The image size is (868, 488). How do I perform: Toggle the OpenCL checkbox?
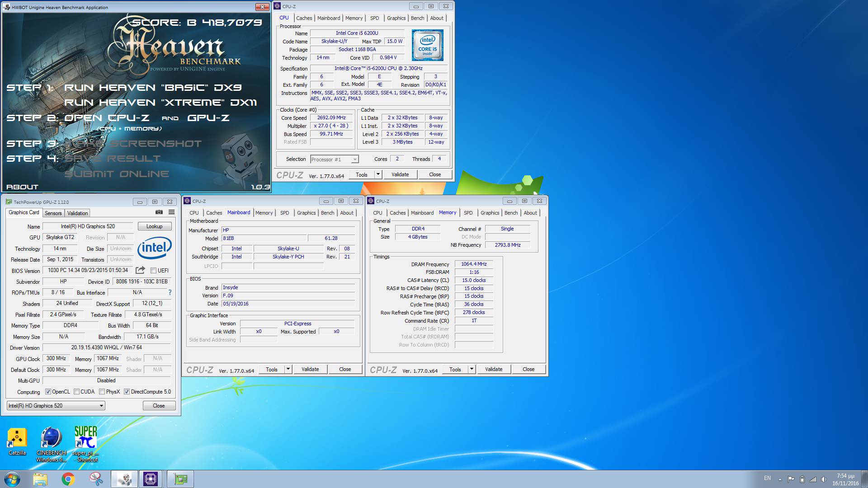(48, 392)
